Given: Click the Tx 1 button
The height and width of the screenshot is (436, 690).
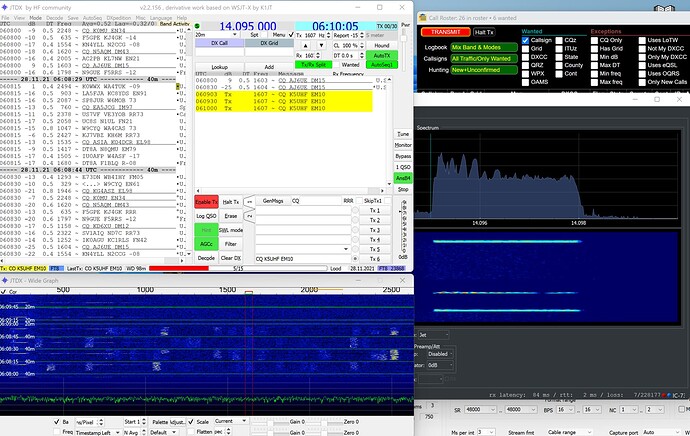Looking at the screenshot, I should (374, 210).
